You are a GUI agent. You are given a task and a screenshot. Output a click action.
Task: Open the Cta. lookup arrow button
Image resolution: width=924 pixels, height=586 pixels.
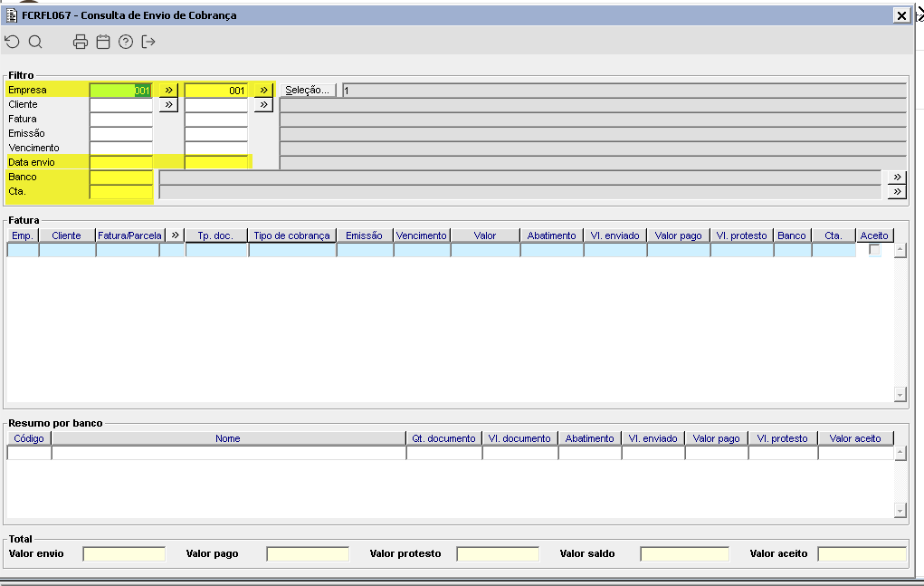click(x=897, y=192)
